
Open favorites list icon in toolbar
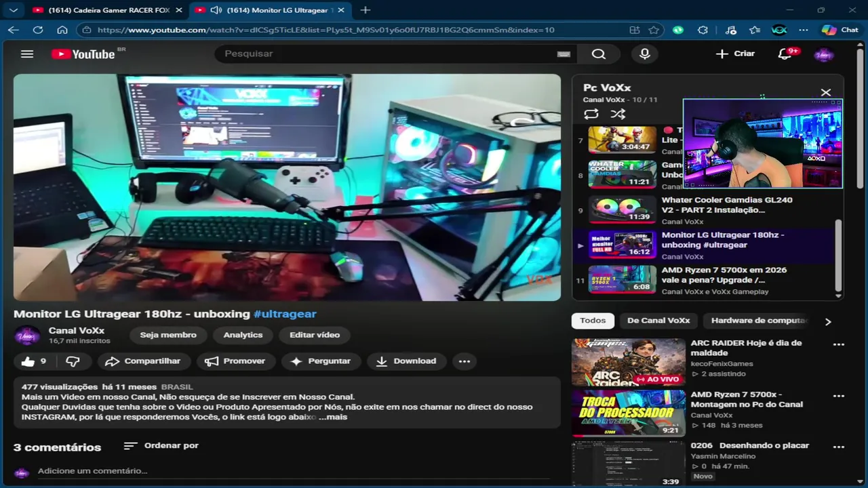point(755,30)
